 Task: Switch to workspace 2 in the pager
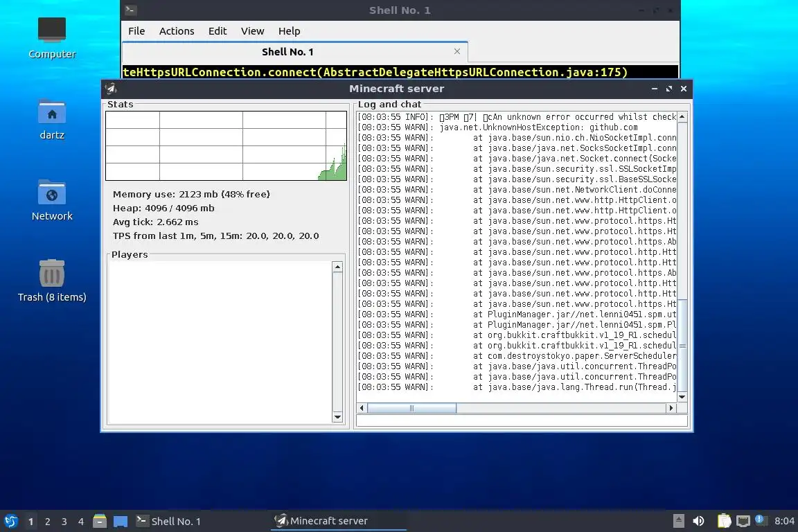(x=47, y=522)
